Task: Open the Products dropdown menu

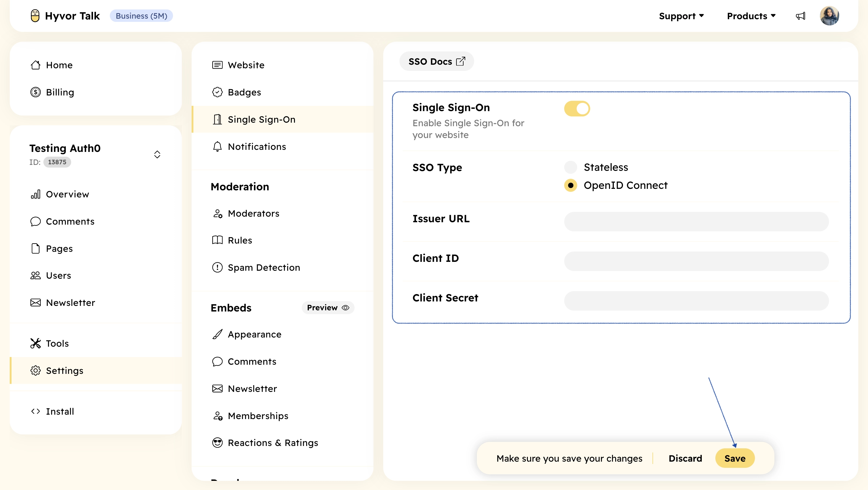Action: point(751,16)
